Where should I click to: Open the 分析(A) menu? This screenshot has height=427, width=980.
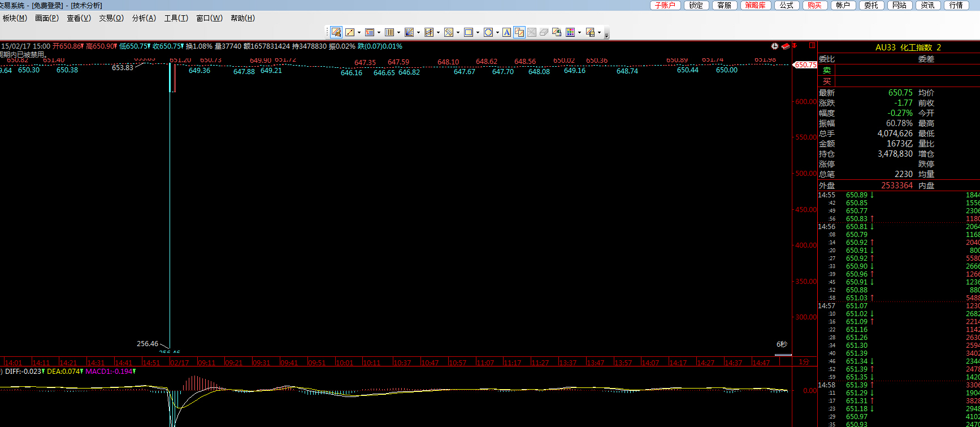[144, 18]
